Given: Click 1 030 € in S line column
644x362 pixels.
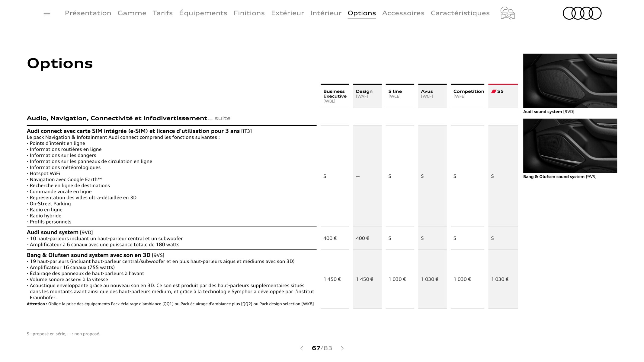Looking at the screenshot, I should coord(397,279).
